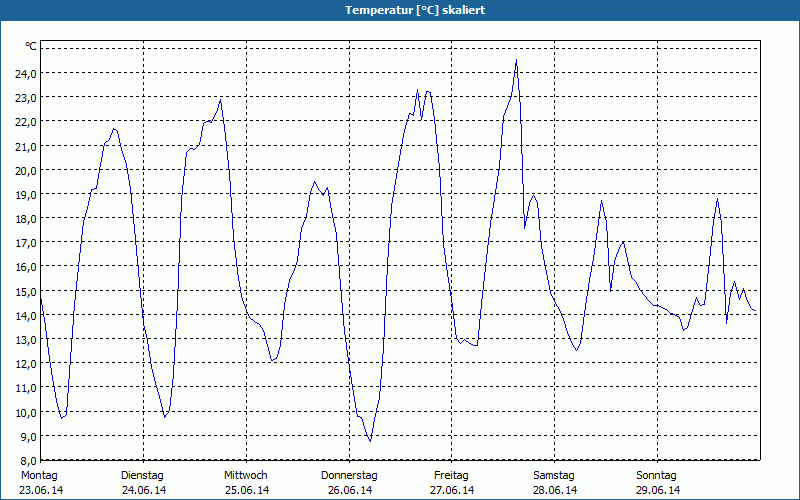Click the 16,0 y-axis value

pos(26,267)
